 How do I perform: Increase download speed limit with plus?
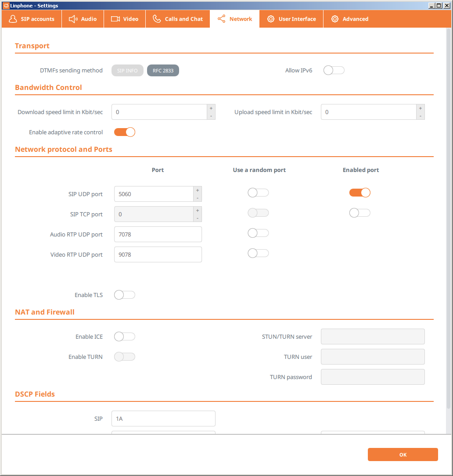click(211, 108)
